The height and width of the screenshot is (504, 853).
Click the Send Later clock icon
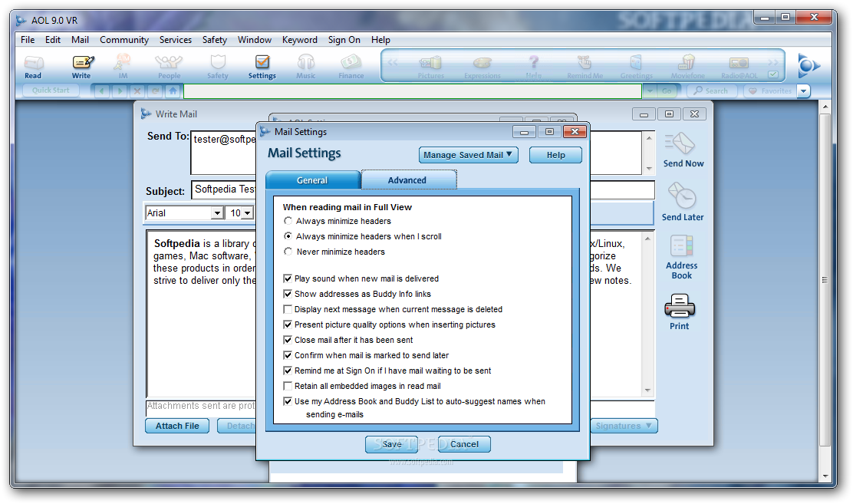[682, 202]
